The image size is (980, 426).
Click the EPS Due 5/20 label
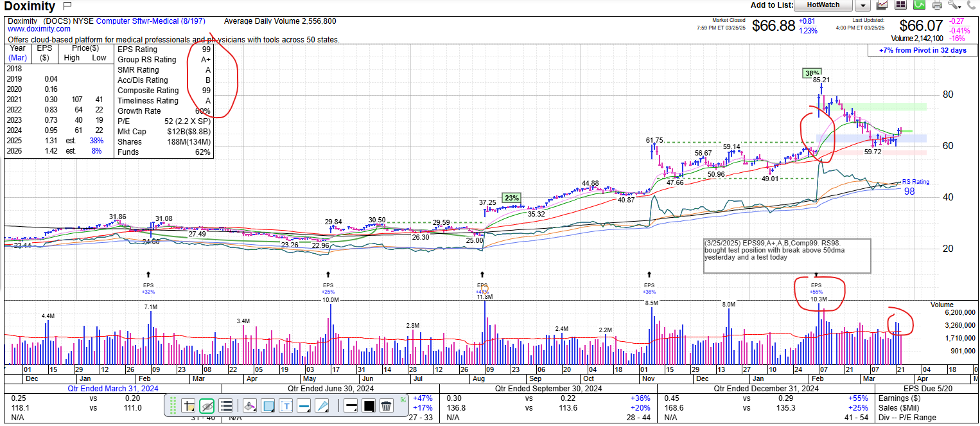point(927,389)
